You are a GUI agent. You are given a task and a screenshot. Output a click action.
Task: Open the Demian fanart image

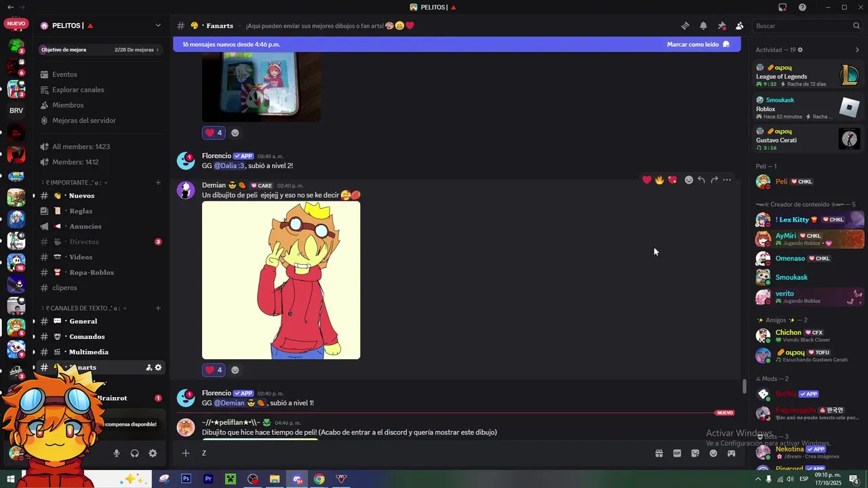tap(281, 280)
